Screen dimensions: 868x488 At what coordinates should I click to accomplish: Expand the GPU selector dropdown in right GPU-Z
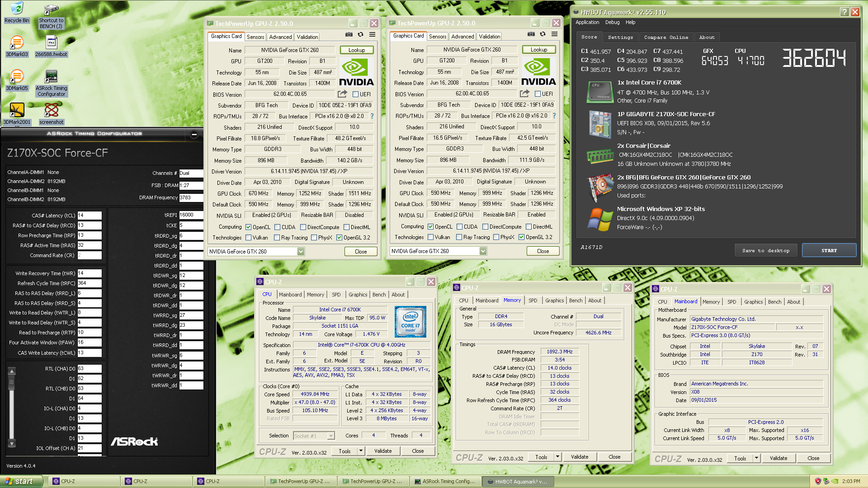[x=483, y=251]
